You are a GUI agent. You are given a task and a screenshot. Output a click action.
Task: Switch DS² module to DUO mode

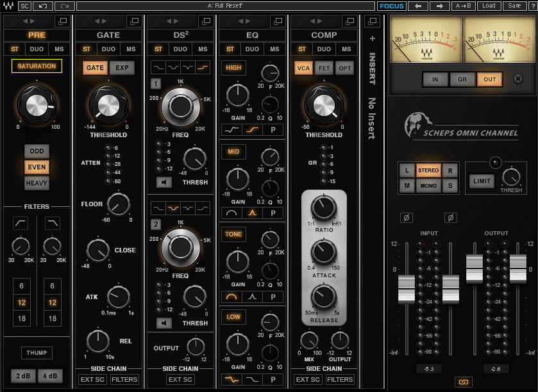click(180, 49)
